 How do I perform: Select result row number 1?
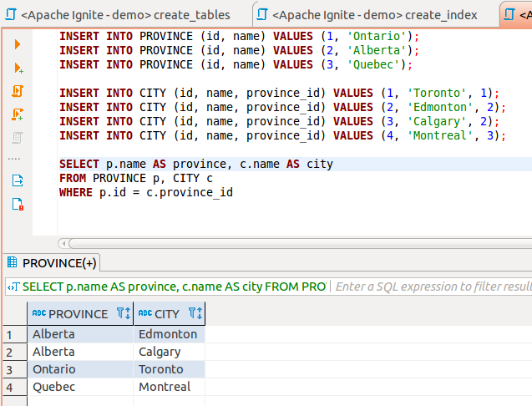pos(14,335)
